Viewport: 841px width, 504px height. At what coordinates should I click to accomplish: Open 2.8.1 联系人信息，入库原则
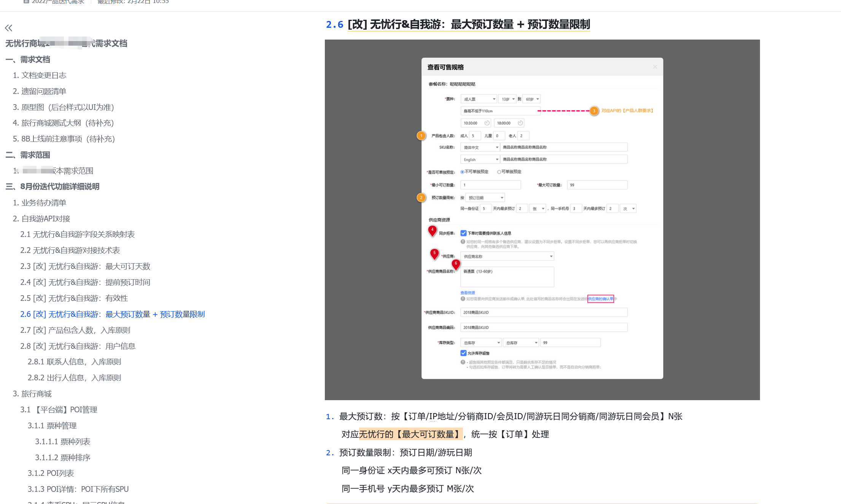coord(74,362)
